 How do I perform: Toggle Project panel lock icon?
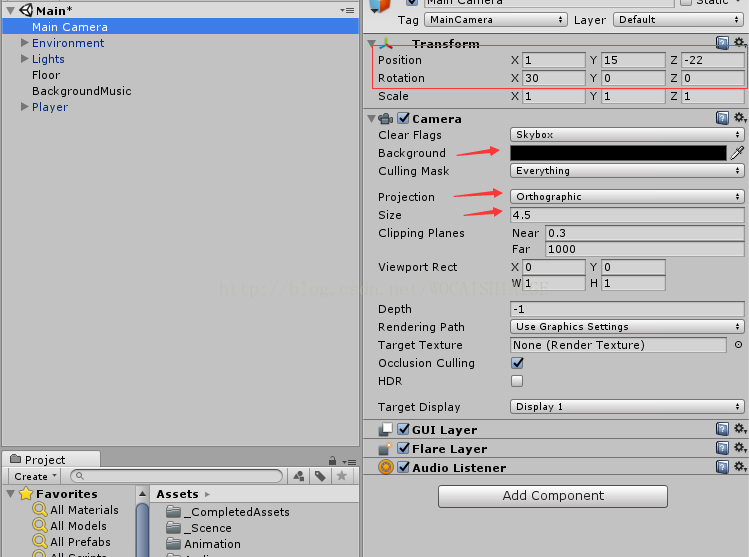click(332, 461)
